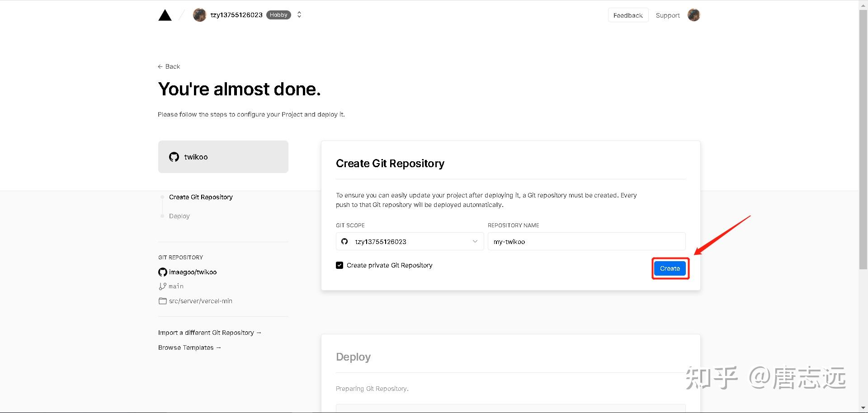Click the branch icon next to main
The width and height of the screenshot is (868, 413).
click(163, 286)
